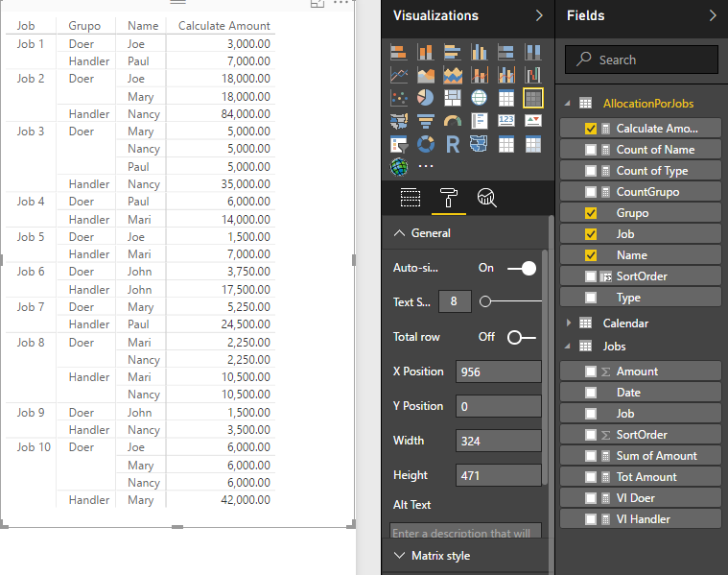Click the Width input field
Viewport: 728px width, 575px height.
498,441
